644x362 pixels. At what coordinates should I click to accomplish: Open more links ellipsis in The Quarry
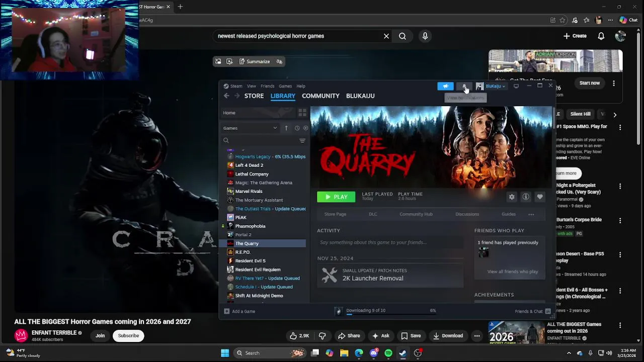[x=531, y=214]
